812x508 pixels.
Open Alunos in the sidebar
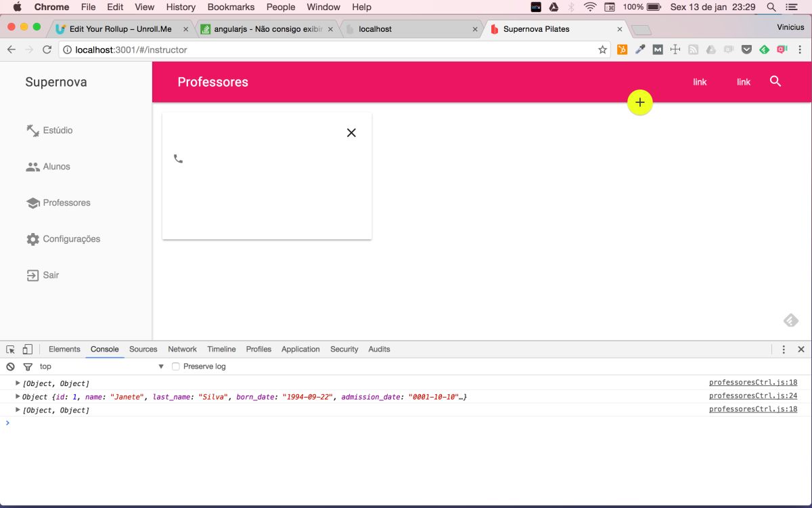(48, 167)
